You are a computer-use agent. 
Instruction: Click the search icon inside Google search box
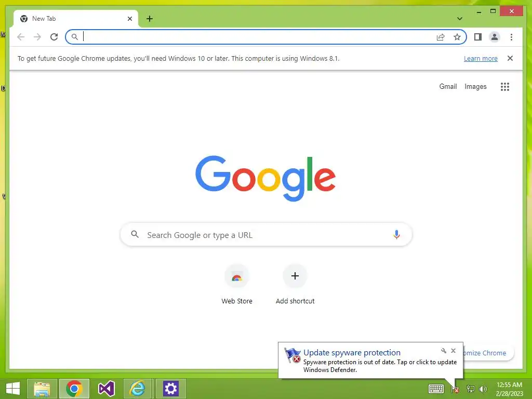point(135,234)
